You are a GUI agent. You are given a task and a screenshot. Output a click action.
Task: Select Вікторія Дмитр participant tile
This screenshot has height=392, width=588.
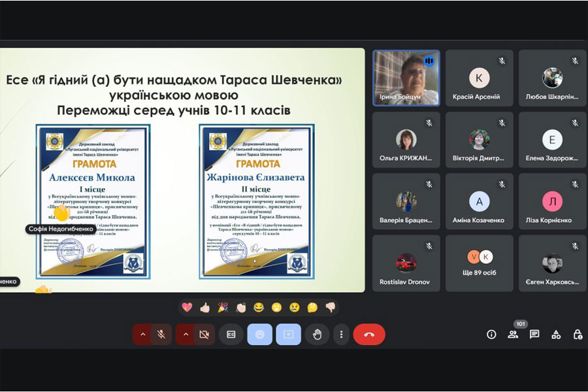pos(480,140)
